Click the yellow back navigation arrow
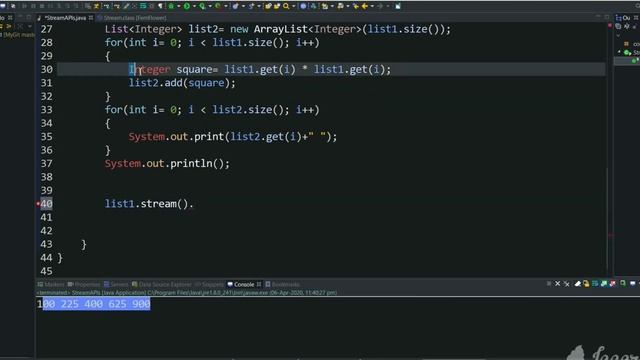 coord(364,6)
